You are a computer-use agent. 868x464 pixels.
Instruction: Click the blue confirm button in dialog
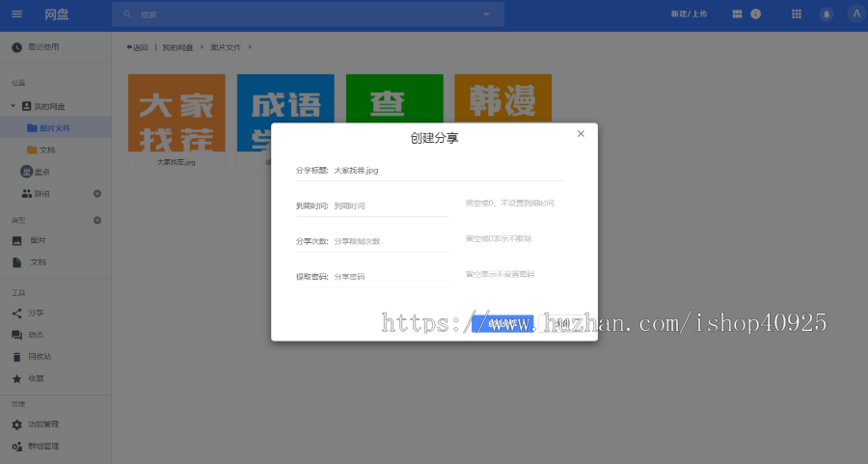tap(502, 323)
